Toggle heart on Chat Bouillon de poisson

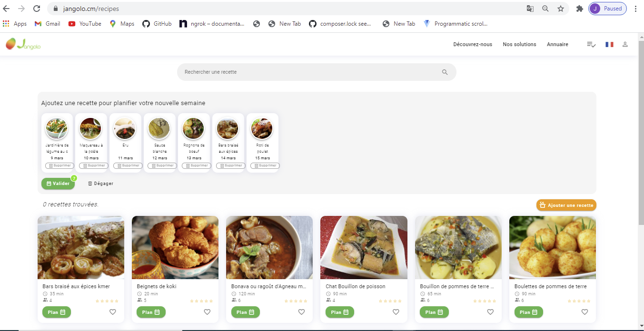click(396, 312)
